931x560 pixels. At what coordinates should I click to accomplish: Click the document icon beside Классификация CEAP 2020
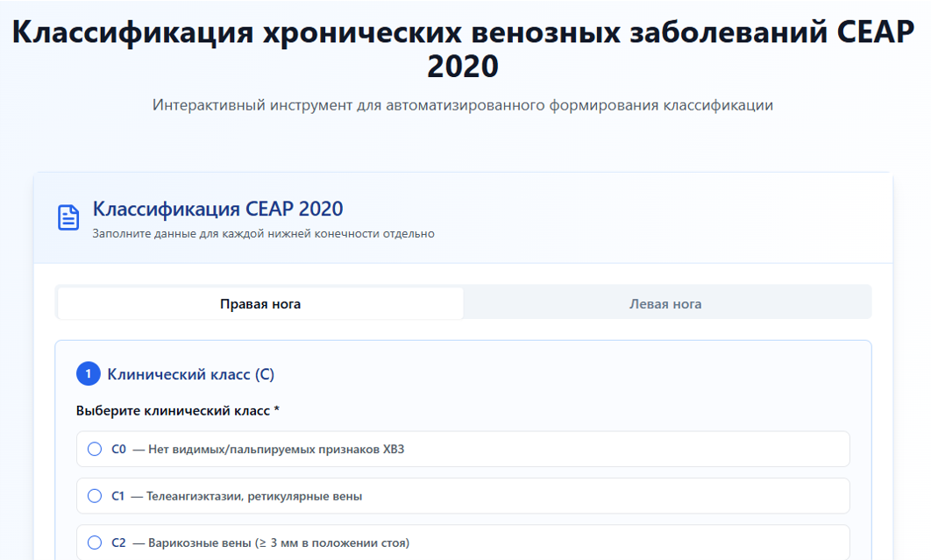[x=68, y=217]
